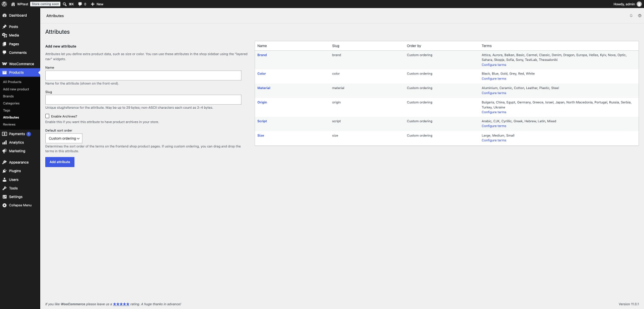The height and width of the screenshot is (309, 644).
Task: Open the help icon in header
Action: [639, 16]
